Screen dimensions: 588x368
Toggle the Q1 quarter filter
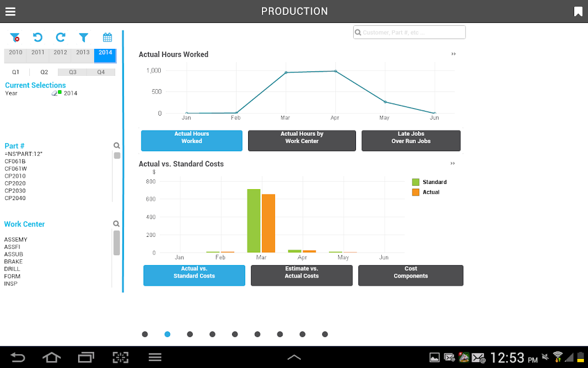pyautogui.click(x=16, y=72)
